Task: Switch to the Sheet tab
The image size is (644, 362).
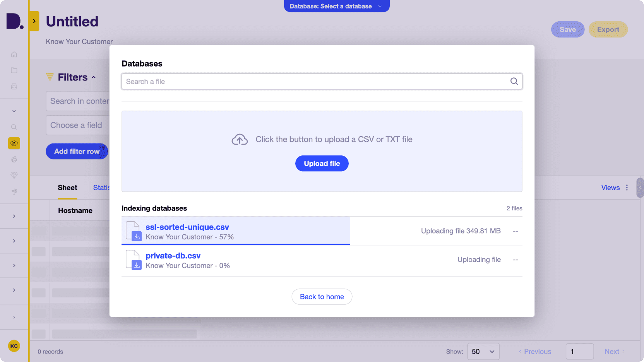Action: coord(67,188)
